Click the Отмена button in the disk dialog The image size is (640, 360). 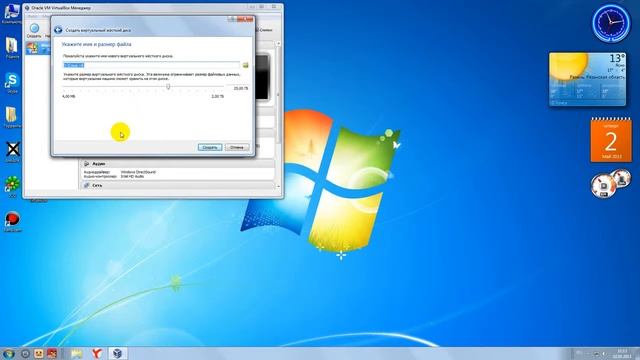(237, 147)
